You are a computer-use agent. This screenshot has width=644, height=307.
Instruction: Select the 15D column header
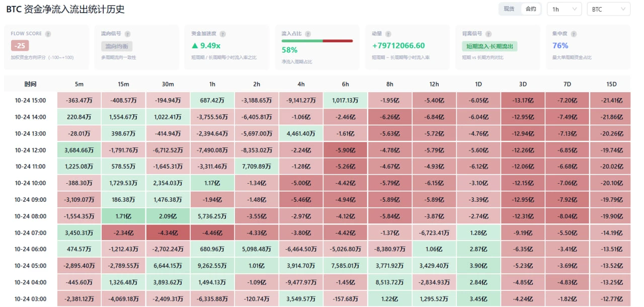coord(610,84)
